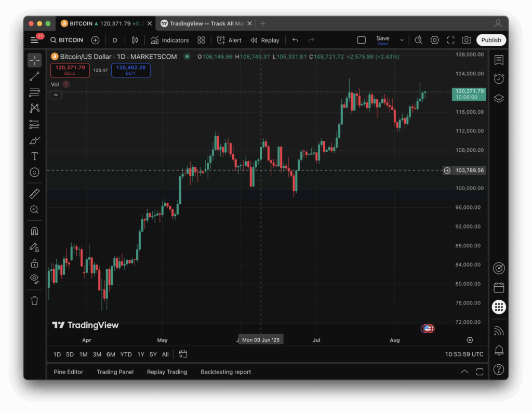Open the Pine Editor tab
The height and width of the screenshot is (411, 532).
tap(68, 372)
